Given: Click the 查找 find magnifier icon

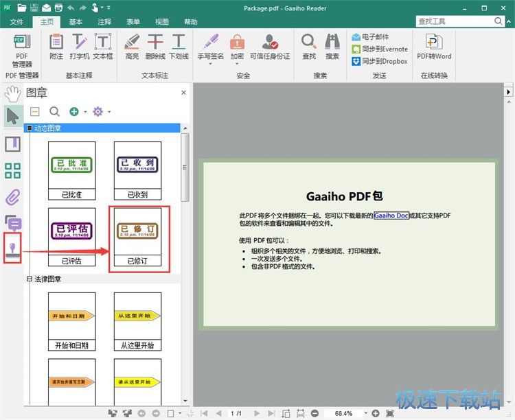Looking at the screenshot, I should click(309, 47).
